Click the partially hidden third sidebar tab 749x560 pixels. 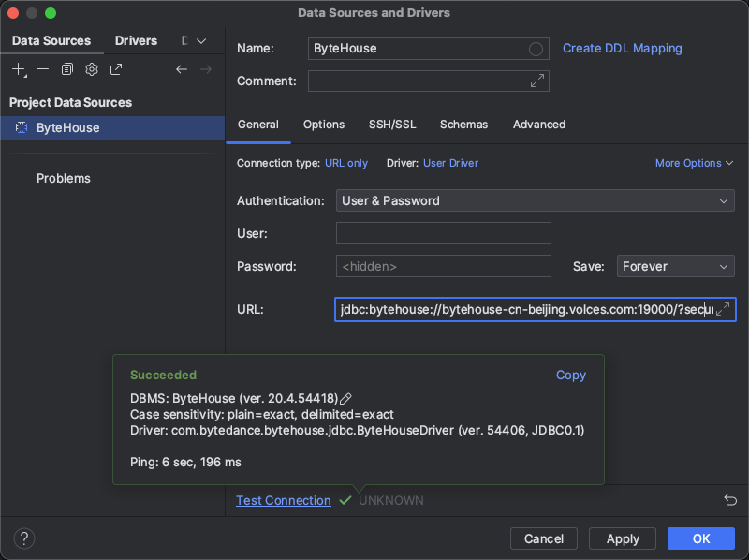[x=184, y=40]
